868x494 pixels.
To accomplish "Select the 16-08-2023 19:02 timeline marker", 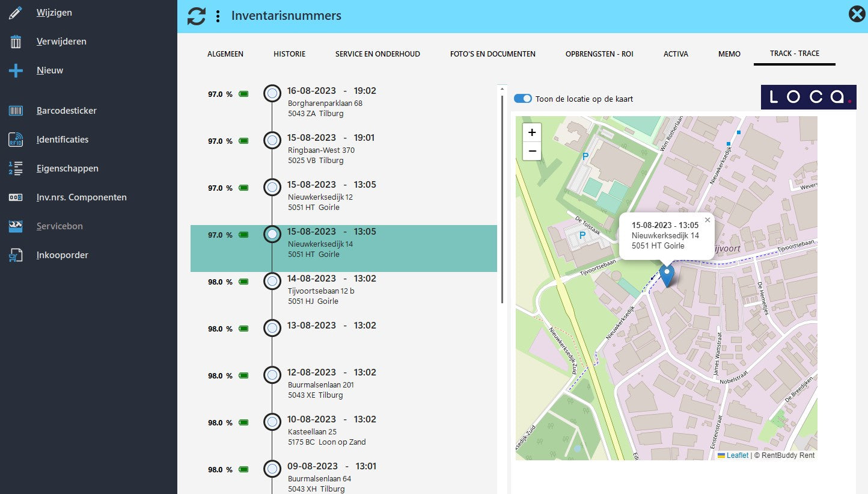I will (272, 93).
